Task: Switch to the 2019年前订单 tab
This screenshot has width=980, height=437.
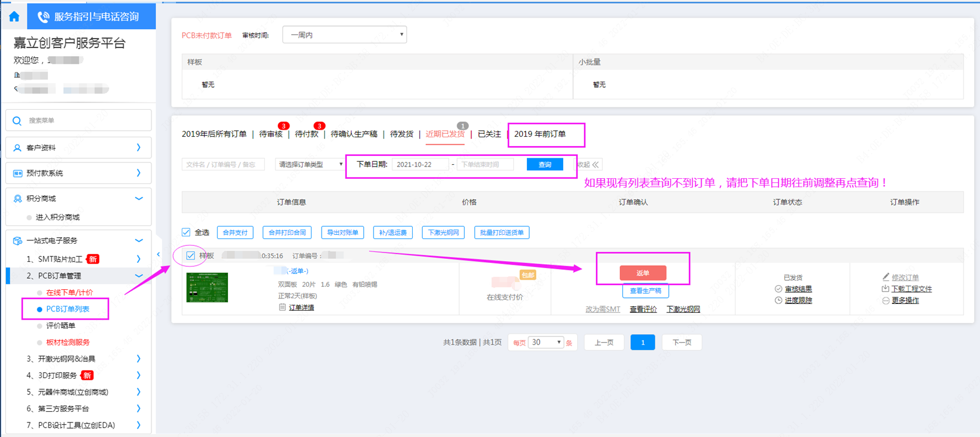Action: point(540,134)
